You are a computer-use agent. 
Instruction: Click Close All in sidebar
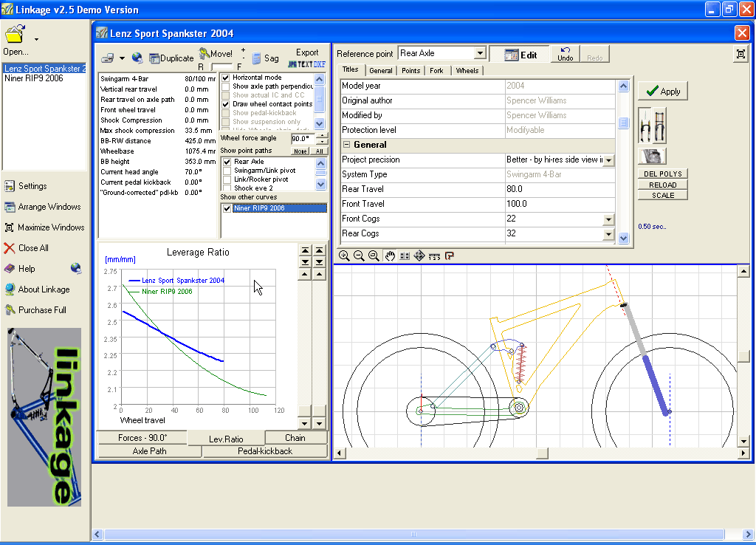27,248
